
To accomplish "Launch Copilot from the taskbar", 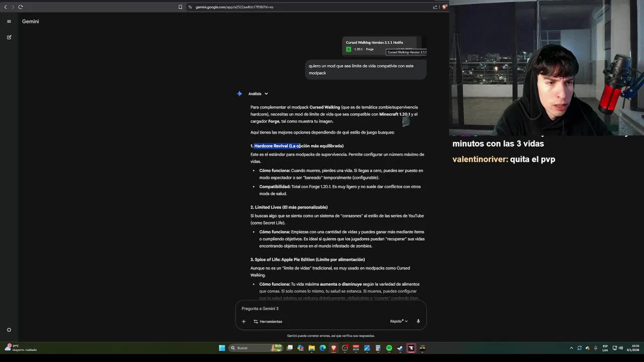I will click(300, 348).
